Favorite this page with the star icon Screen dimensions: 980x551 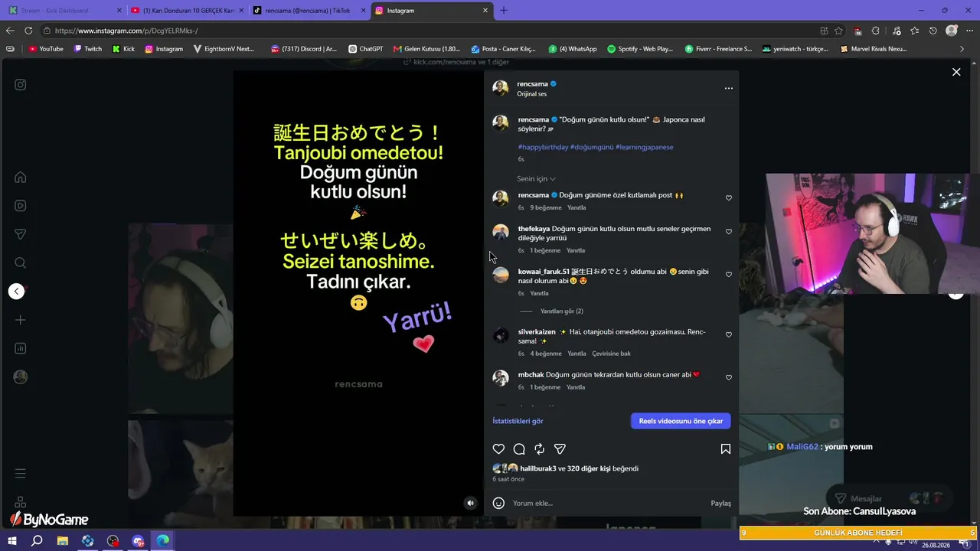839,31
